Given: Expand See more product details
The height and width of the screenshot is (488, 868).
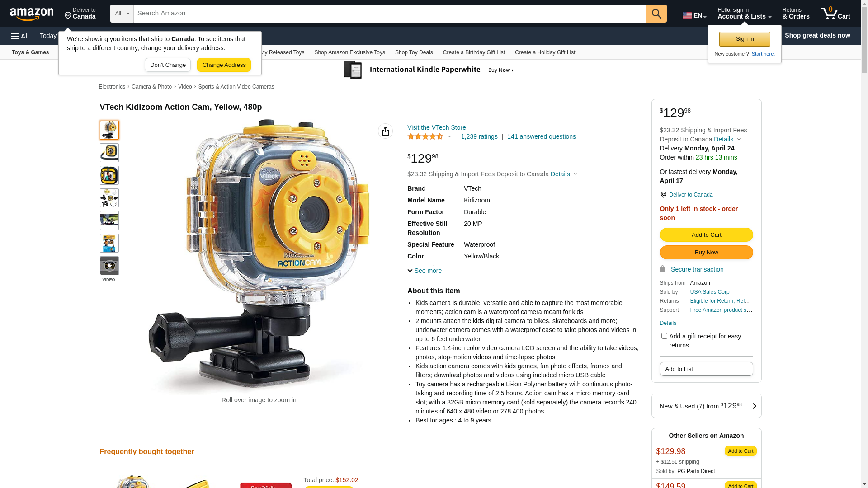Looking at the screenshot, I should pyautogui.click(x=425, y=271).
